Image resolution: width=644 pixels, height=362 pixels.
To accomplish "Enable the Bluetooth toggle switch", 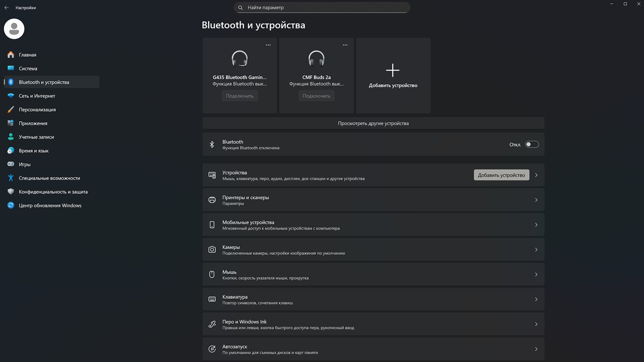I will tap(532, 144).
